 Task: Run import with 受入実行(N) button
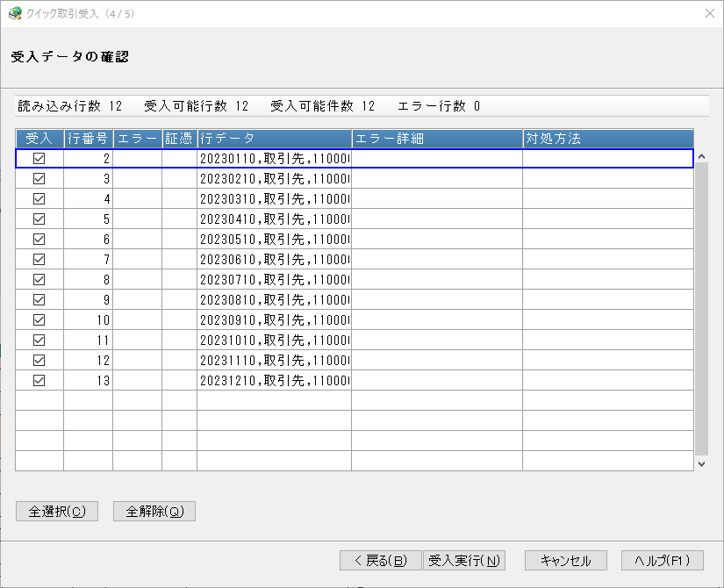[x=464, y=560]
